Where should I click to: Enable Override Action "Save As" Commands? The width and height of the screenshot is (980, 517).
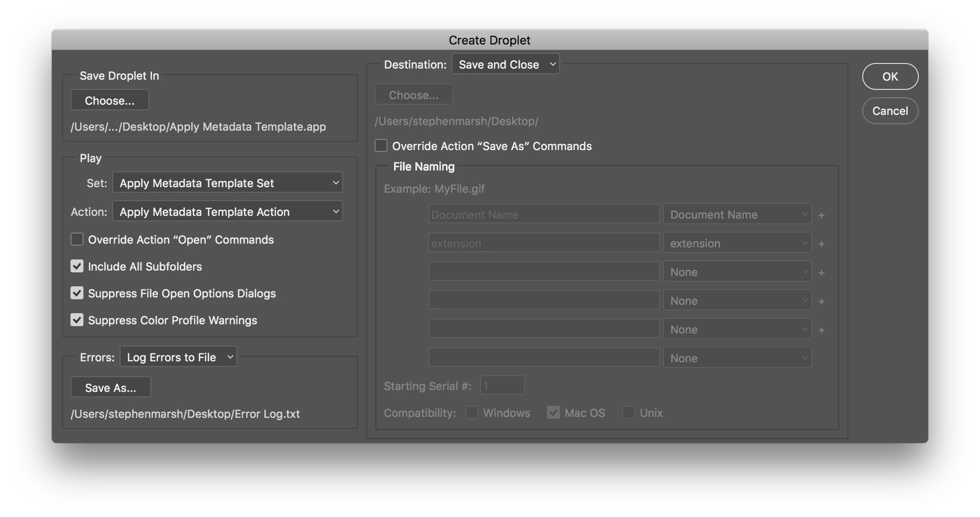(381, 146)
